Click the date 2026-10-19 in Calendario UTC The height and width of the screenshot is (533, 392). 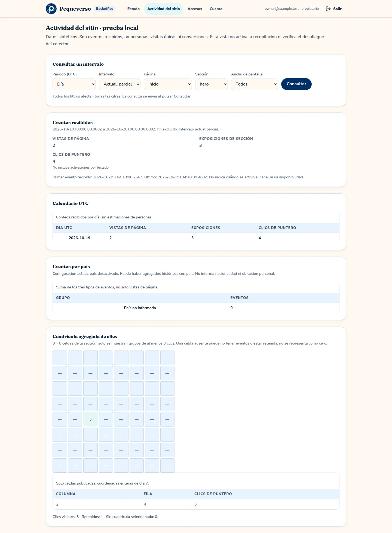(79, 238)
